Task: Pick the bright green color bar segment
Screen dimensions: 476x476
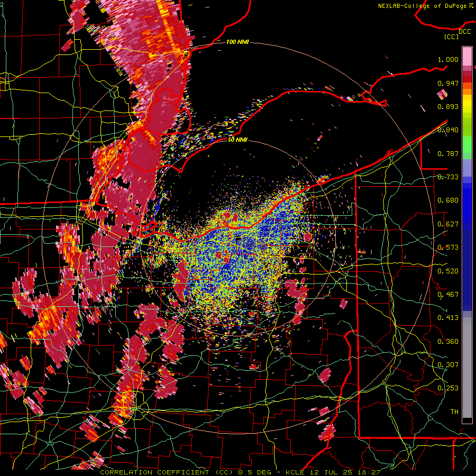Action: [467, 144]
